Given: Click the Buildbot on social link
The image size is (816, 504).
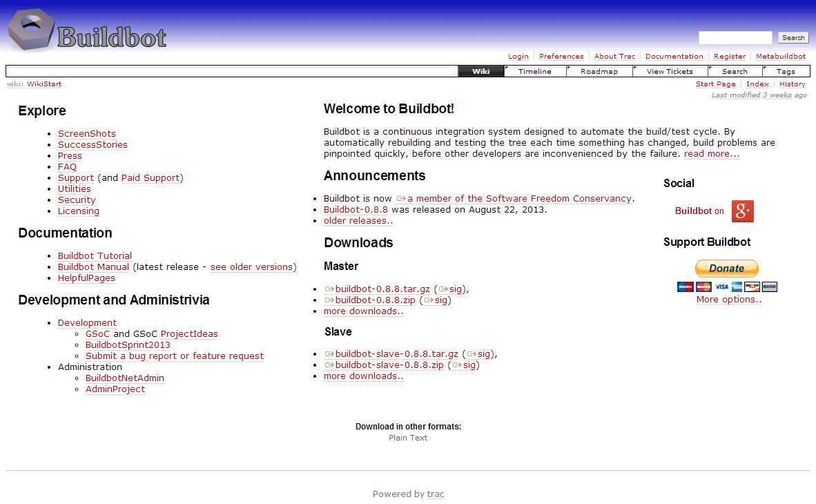Looking at the screenshot, I should [x=699, y=211].
